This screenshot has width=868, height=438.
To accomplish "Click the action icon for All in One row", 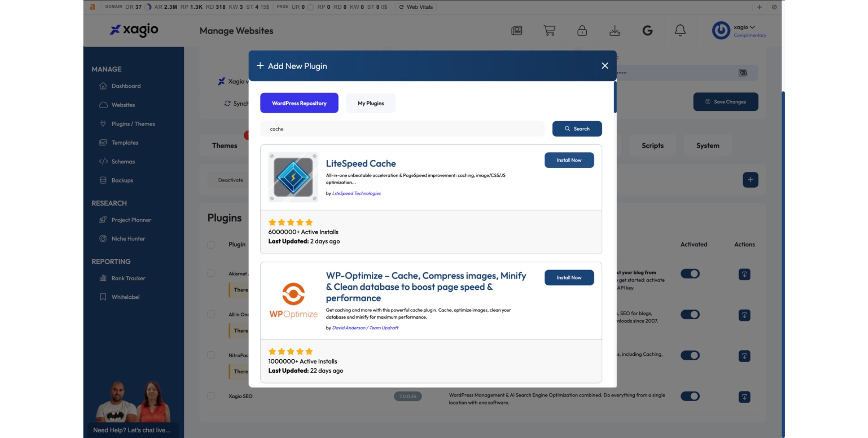I will tap(744, 315).
